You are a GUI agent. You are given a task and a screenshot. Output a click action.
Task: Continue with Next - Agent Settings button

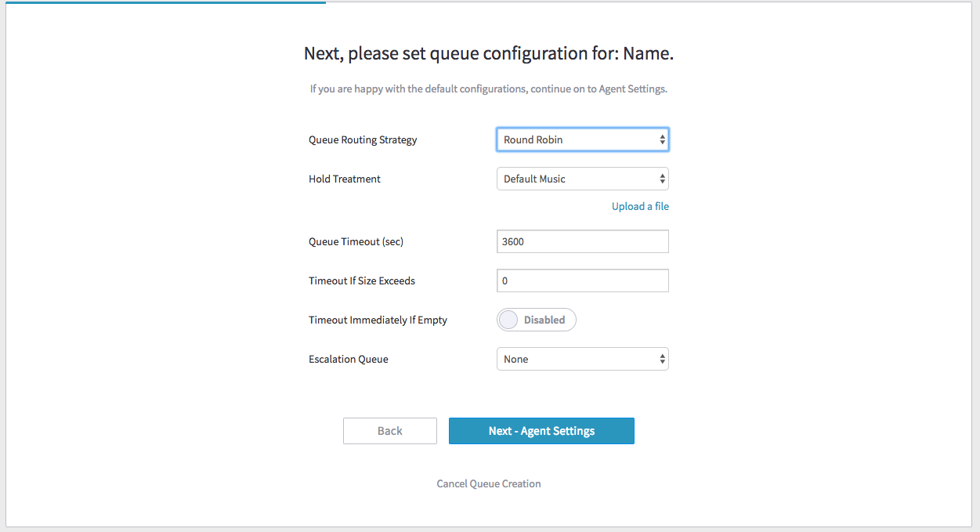tap(541, 431)
